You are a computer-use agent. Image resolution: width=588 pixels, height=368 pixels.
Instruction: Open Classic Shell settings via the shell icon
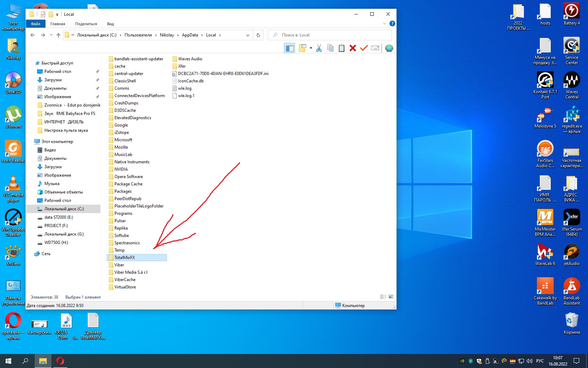pyautogui.click(x=389, y=48)
